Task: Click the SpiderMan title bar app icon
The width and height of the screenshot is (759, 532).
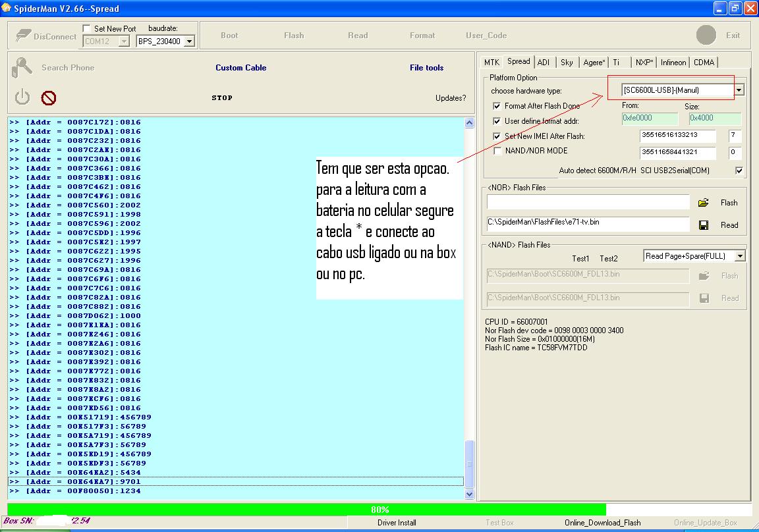Action: click(7, 8)
